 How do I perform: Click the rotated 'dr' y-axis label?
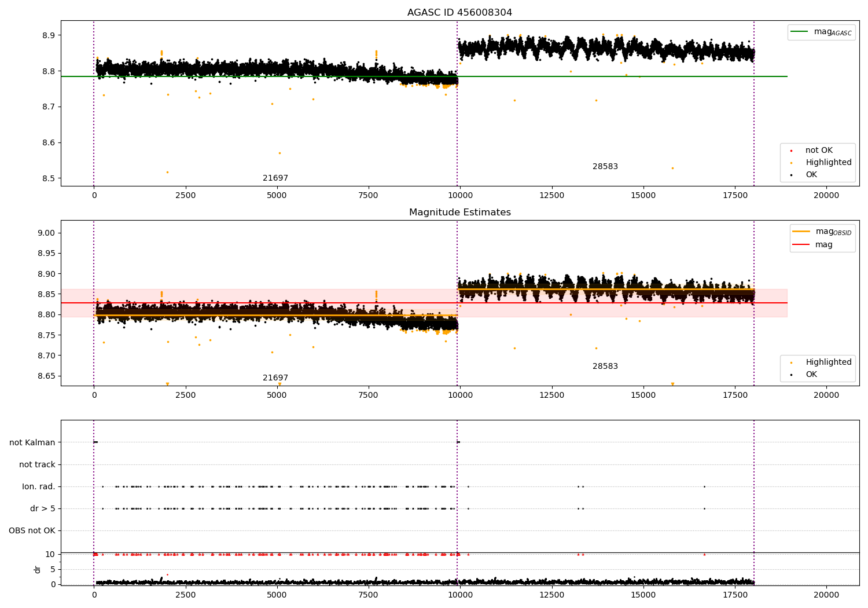(38, 569)
